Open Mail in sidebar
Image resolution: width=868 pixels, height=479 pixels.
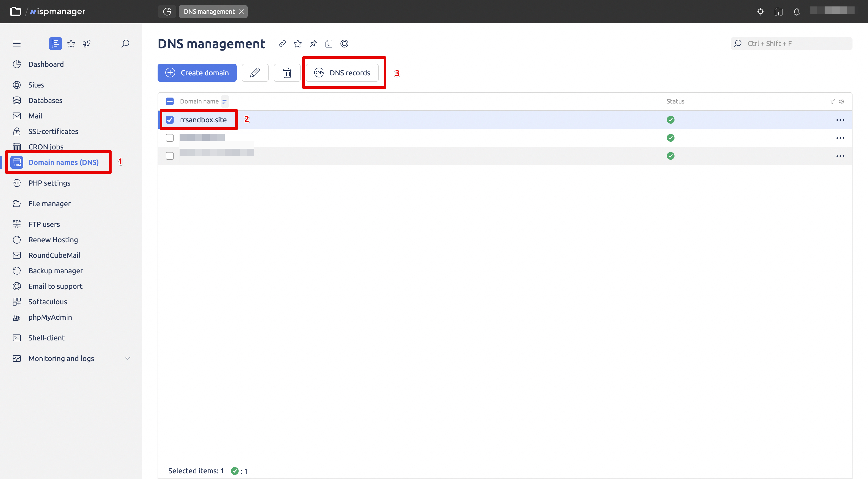click(35, 116)
